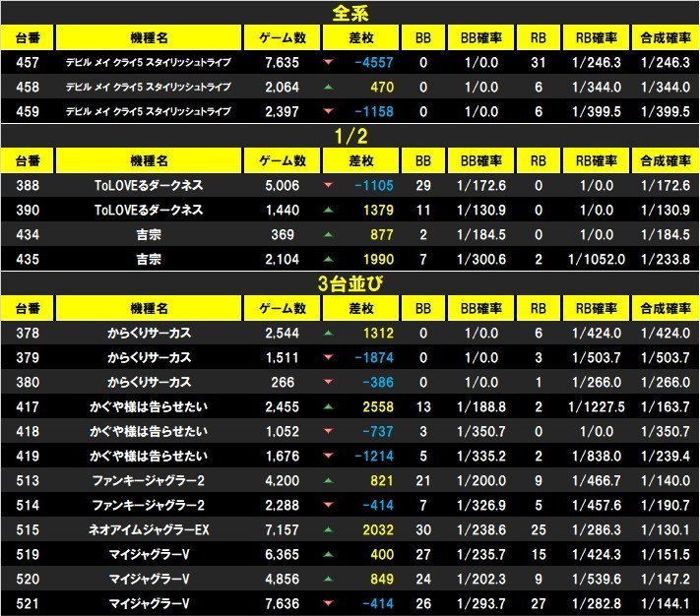
Task: Click the green up arrow in row 513
Action: pyautogui.click(x=329, y=480)
